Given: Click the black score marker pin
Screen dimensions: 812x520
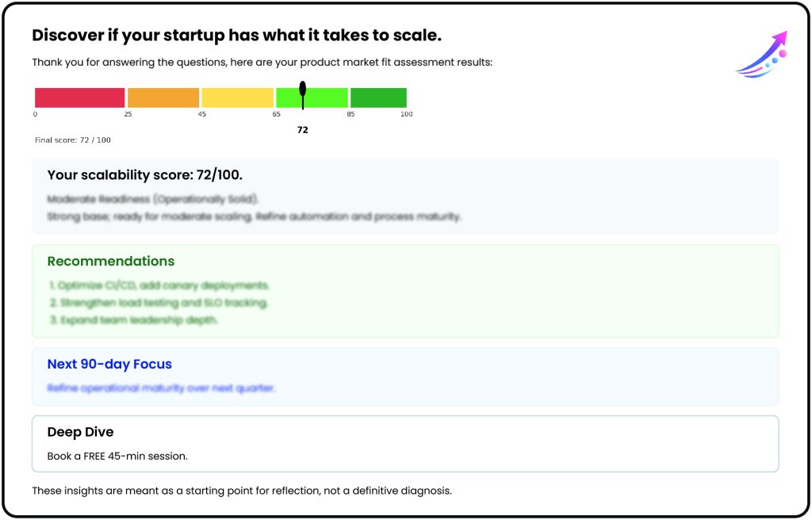Looking at the screenshot, I should (x=303, y=92).
